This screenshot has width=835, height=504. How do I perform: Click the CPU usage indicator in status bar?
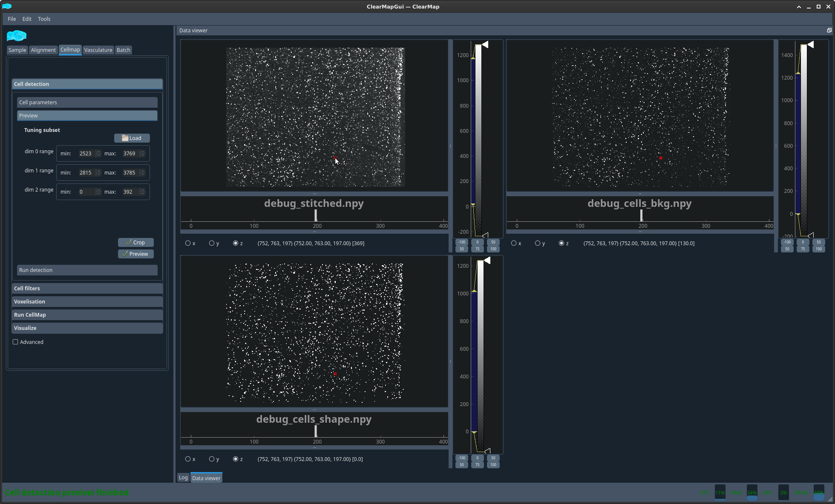(720, 493)
